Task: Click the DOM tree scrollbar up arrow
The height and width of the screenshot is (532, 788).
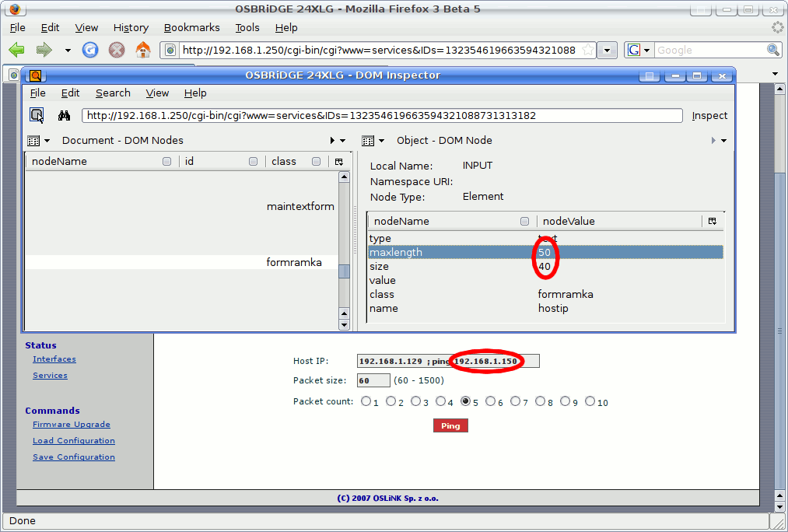Action: tap(344, 177)
